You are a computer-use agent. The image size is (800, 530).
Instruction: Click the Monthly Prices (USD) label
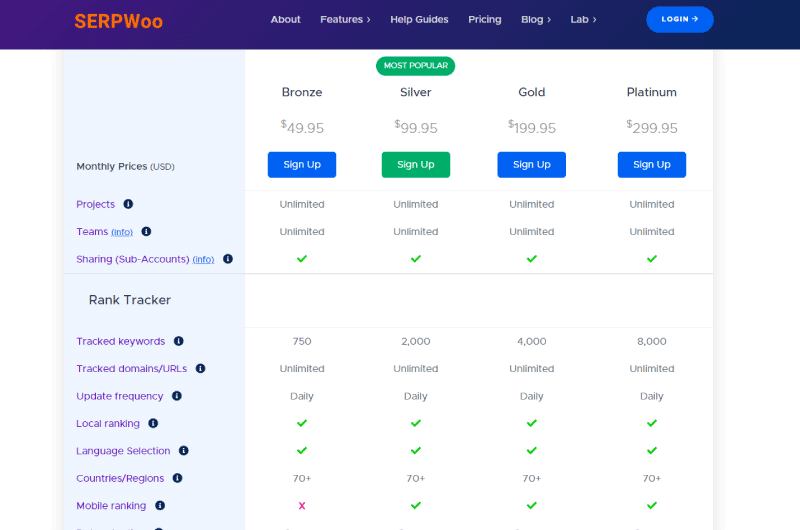coord(126,167)
